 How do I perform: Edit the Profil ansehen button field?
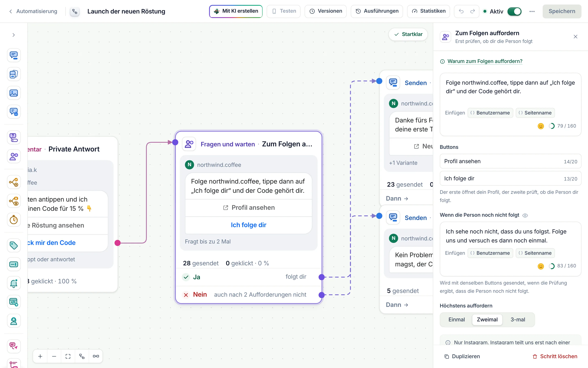(x=510, y=161)
